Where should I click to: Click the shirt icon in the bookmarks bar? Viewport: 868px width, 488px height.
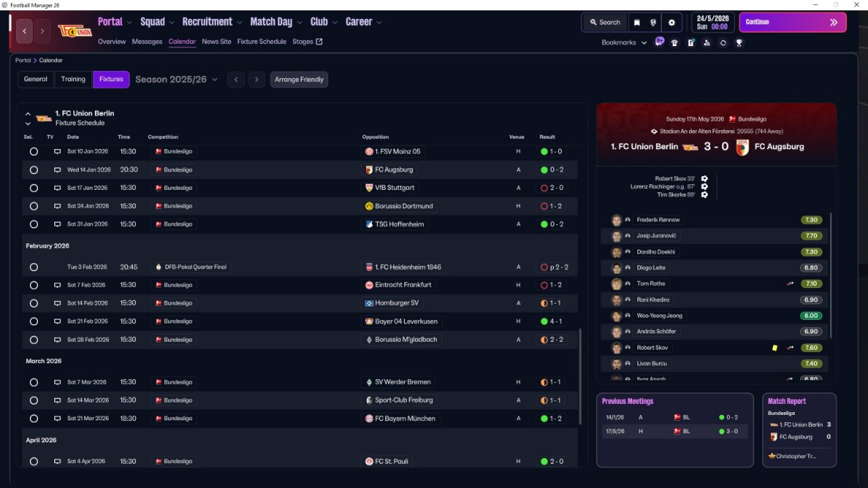(674, 43)
